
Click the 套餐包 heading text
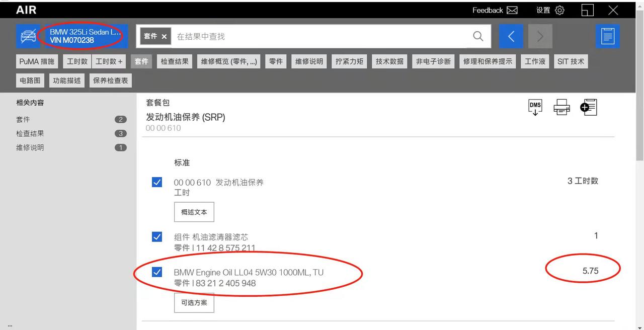(158, 103)
